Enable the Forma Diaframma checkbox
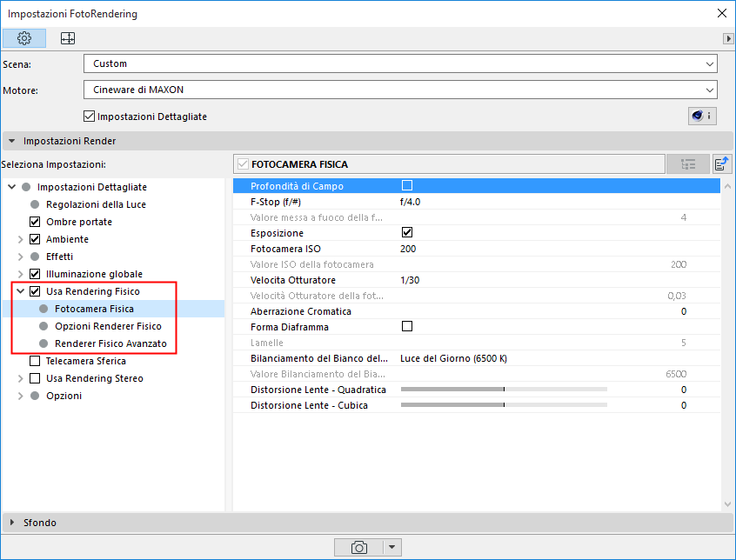Screen dimensions: 736x560 tap(407, 326)
